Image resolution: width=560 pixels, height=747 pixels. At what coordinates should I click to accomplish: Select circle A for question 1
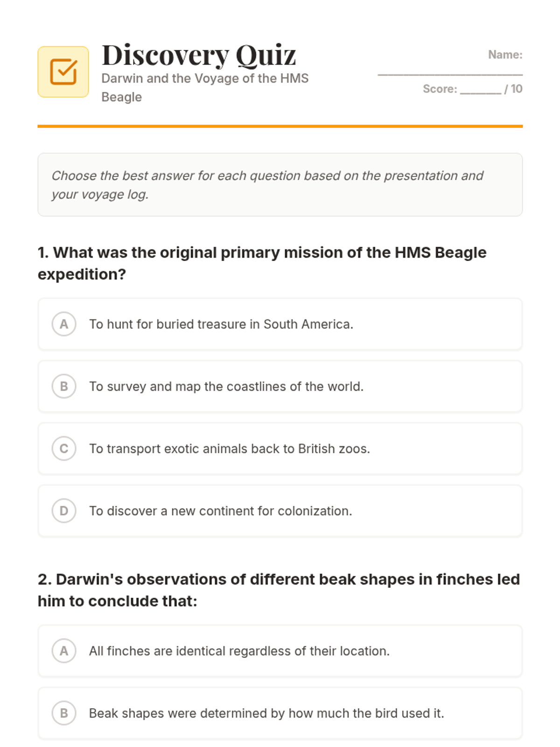pyautogui.click(x=64, y=324)
